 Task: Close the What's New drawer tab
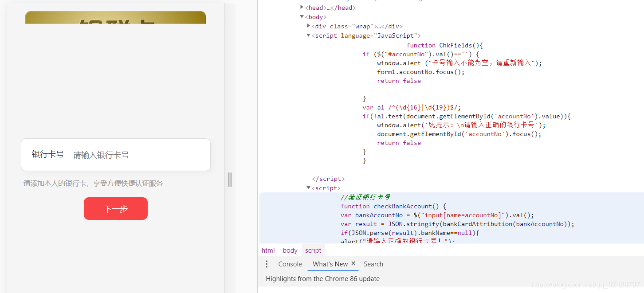353,263
